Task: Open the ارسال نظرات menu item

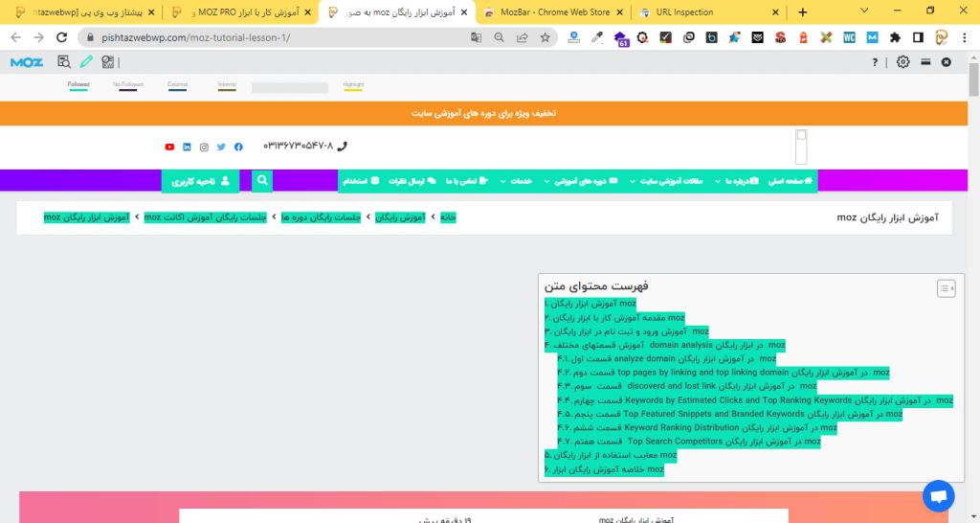Action: (412, 181)
